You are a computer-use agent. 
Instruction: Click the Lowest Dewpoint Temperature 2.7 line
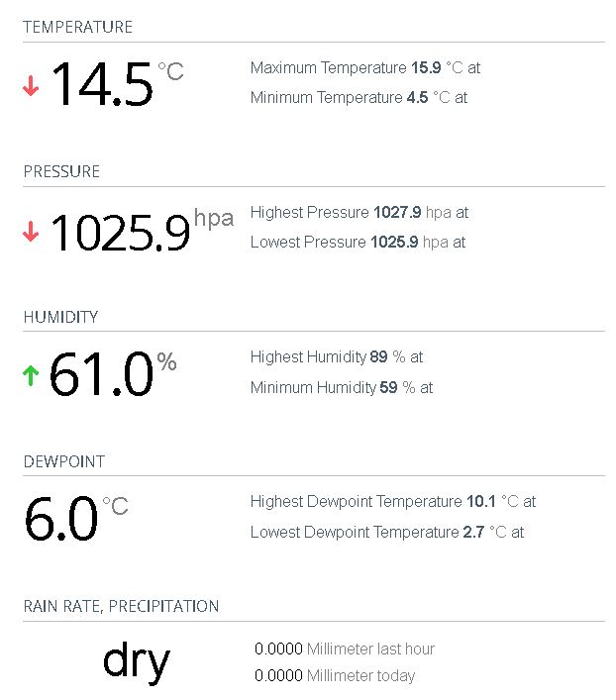pyautogui.click(x=387, y=532)
